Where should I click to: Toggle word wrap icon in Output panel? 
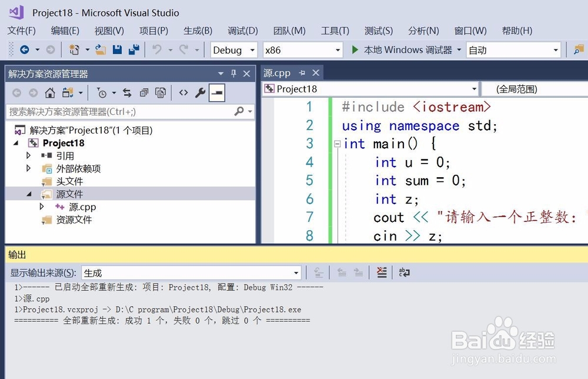[405, 272]
